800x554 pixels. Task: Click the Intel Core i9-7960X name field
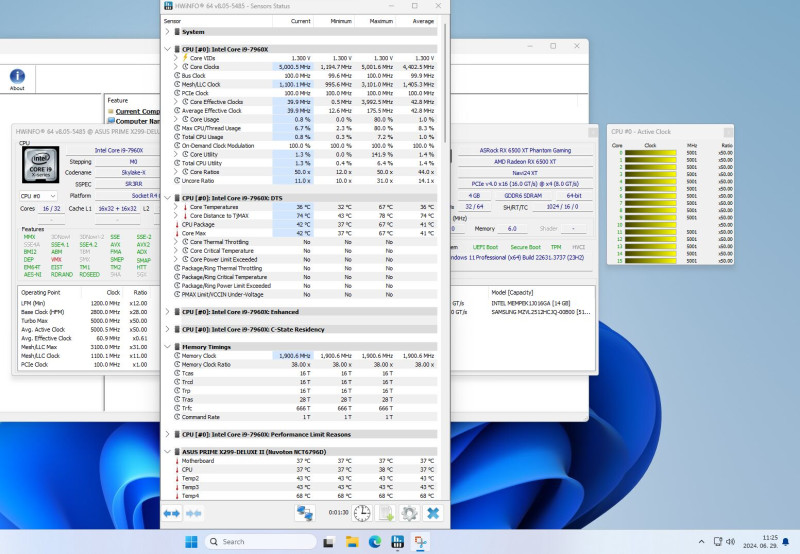pyautogui.click(x=118, y=150)
